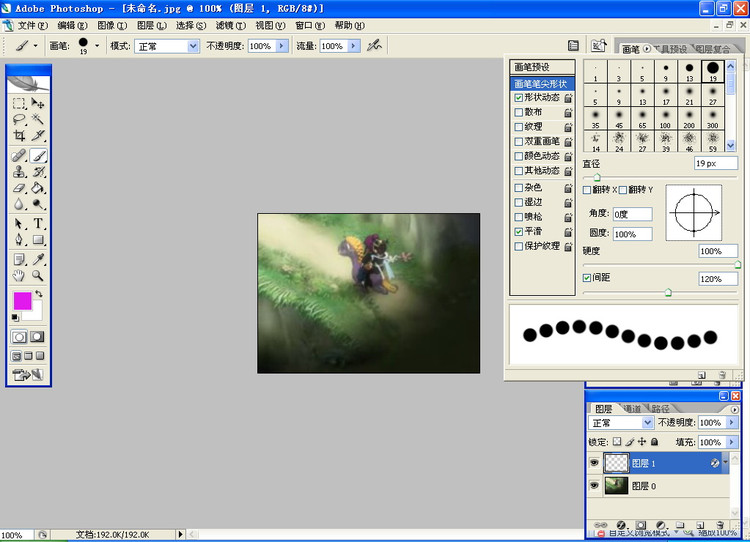Open the 模式 blend mode dropdown
The width and height of the screenshot is (750, 542).
click(193, 46)
